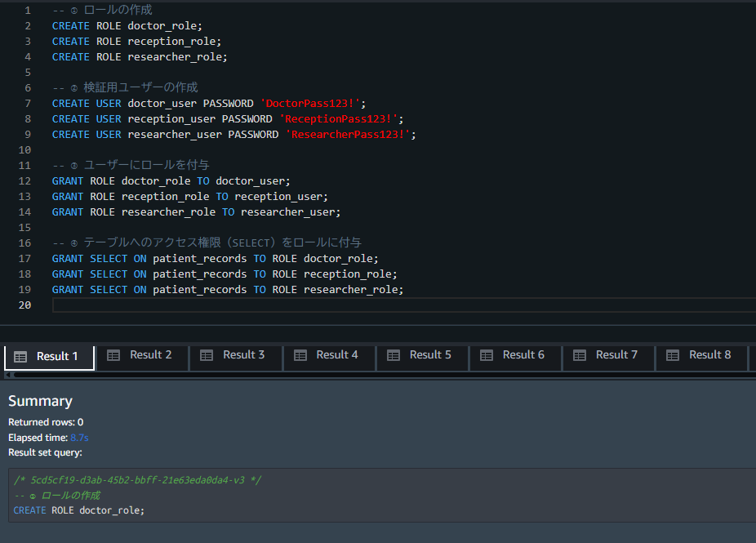Click the 'DoctorPass123!' password string
Viewport: 756px width, 543px height.
click(x=310, y=104)
